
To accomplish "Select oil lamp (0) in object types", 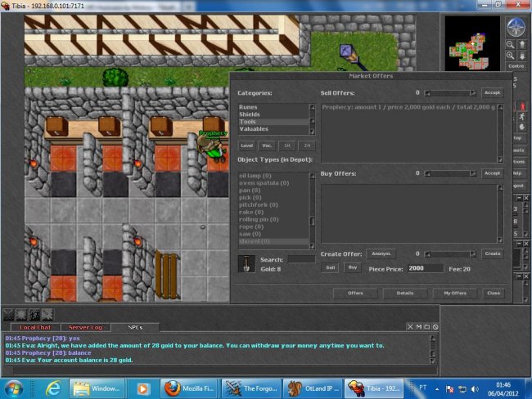I will [273, 176].
